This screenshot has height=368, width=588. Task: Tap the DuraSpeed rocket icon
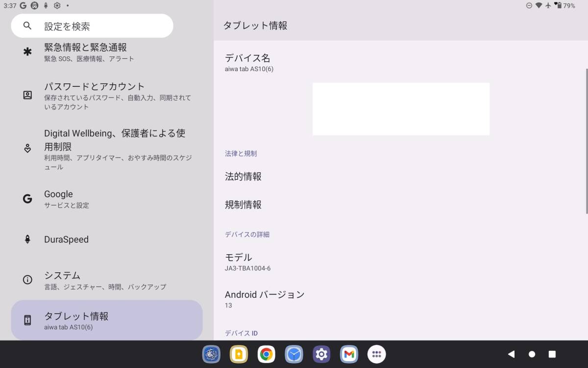[x=27, y=239]
